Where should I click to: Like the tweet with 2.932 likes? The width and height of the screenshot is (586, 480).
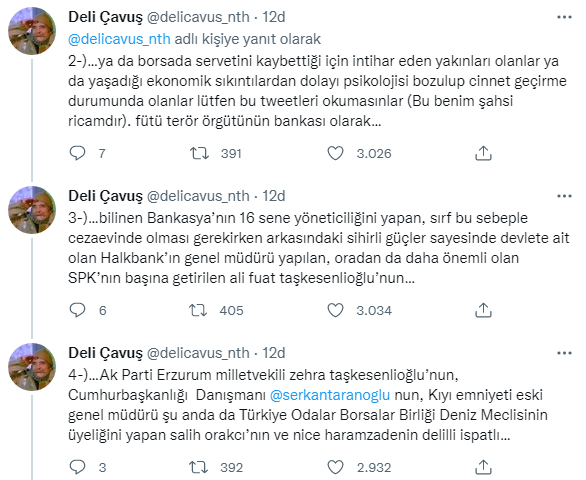tap(335, 467)
